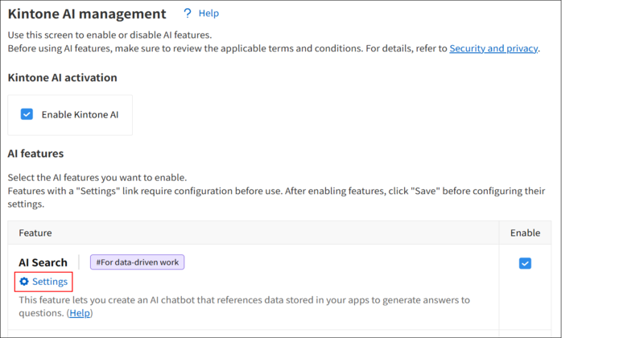Click the AI Search feature name

point(43,262)
